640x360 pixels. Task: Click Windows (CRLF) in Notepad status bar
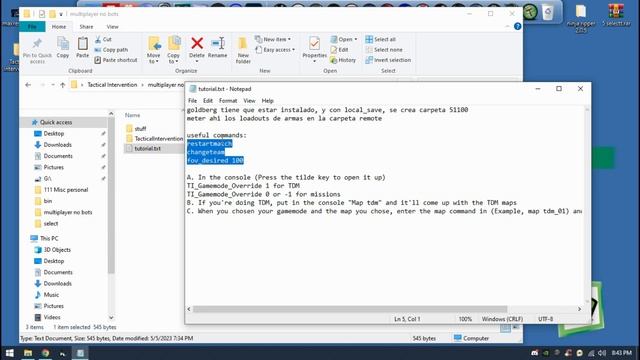(x=502, y=319)
